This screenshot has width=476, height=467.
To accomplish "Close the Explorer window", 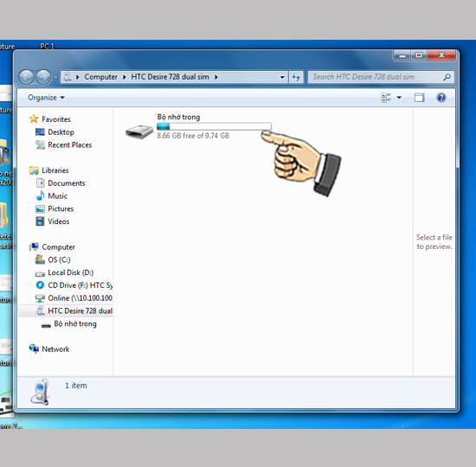I will point(441,55).
